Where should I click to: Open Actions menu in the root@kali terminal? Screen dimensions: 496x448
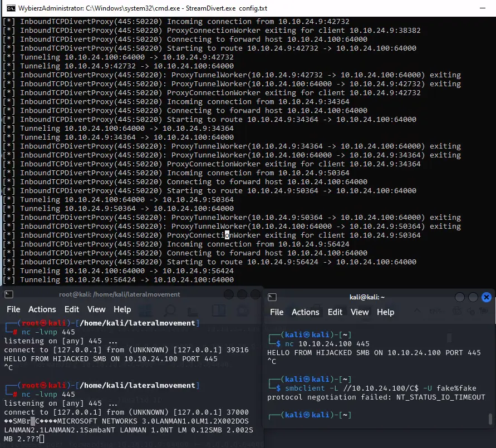click(x=42, y=309)
